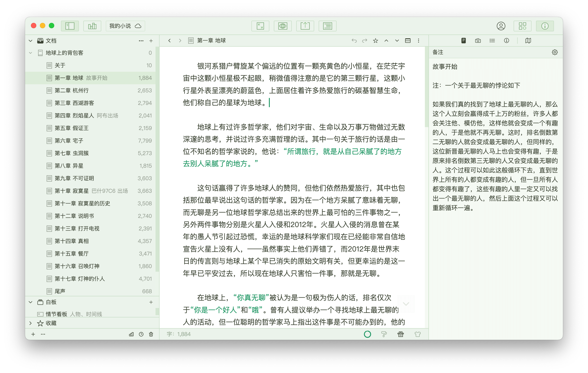Expand the 收藏 favorites section
Viewport: 588px width, 373px height.
click(30, 323)
